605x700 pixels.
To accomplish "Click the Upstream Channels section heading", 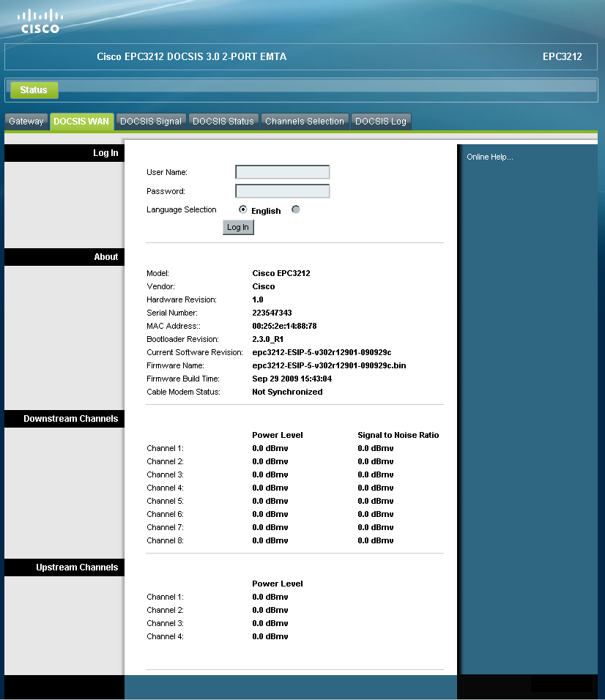I will tap(77, 567).
